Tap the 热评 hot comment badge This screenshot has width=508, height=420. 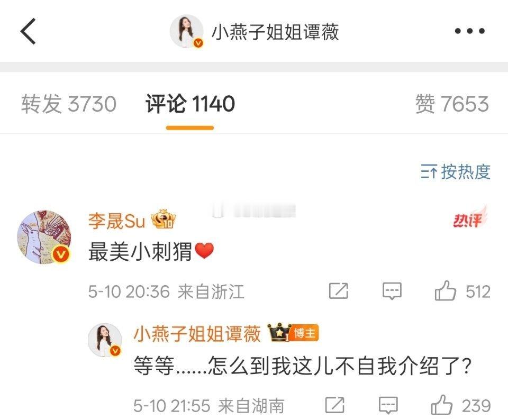[470, 216]
